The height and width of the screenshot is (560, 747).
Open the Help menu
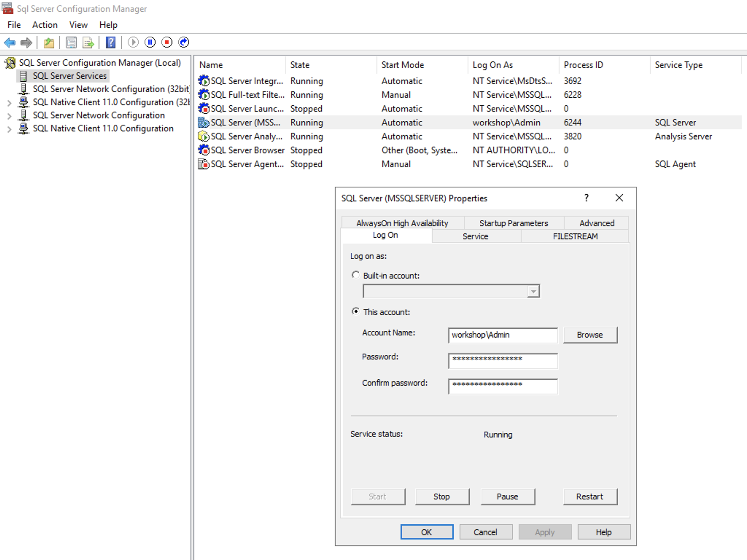pos(108,25)
